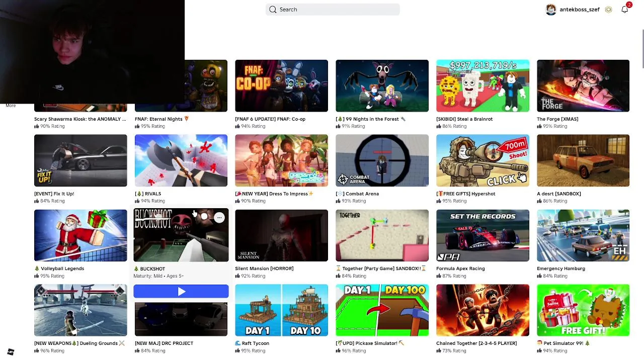Open the Volleyball Legends Santa thumbnail
Screen dimensions: 644x362
coord(80,235)
